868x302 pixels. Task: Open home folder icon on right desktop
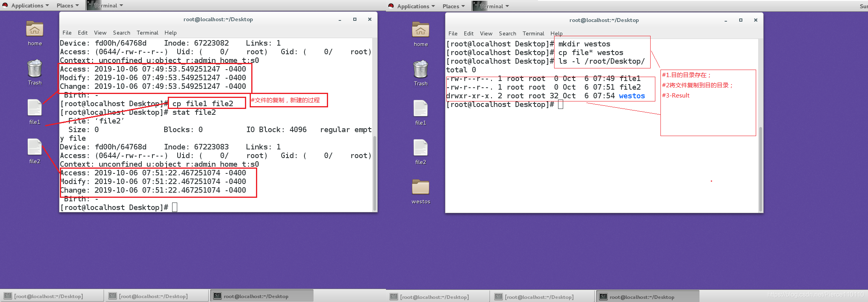tap(421, 30)
